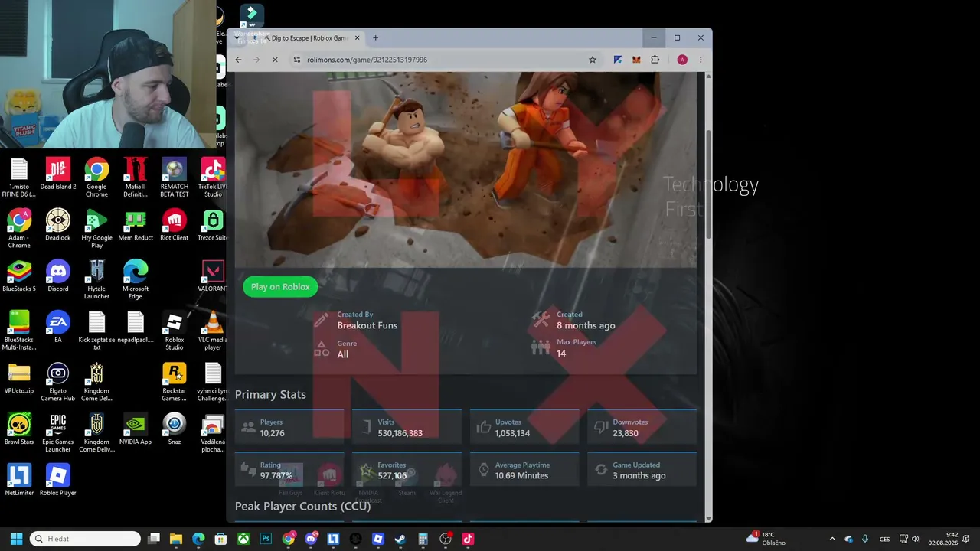Open Mafia II Definitive desktop shortcut
The image size is (980, 551).
136,177
